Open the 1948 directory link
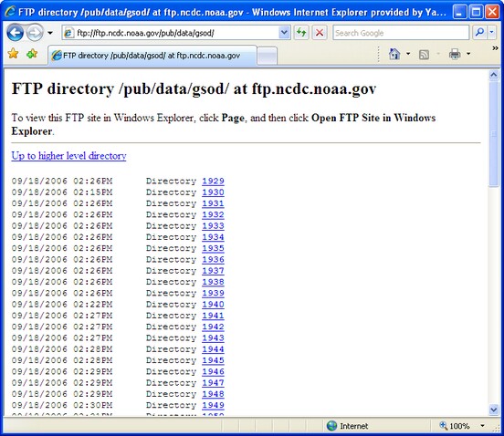 pos(213,394)
